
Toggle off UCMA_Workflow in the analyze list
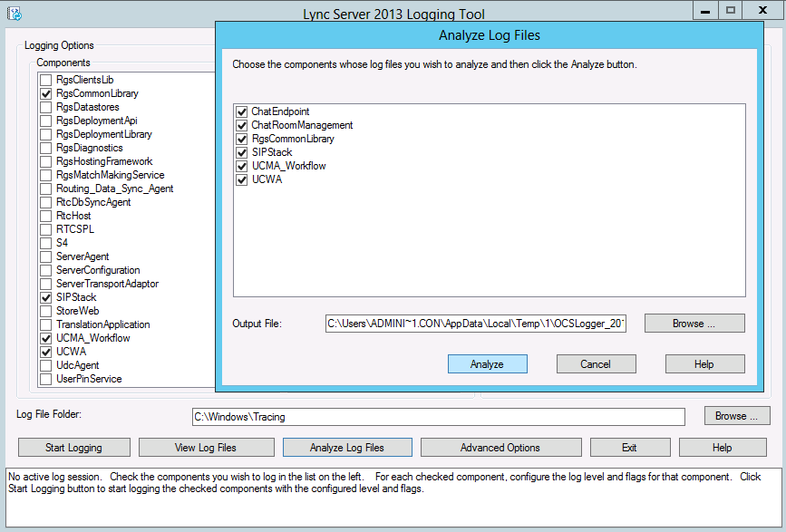tap(241, 165)
